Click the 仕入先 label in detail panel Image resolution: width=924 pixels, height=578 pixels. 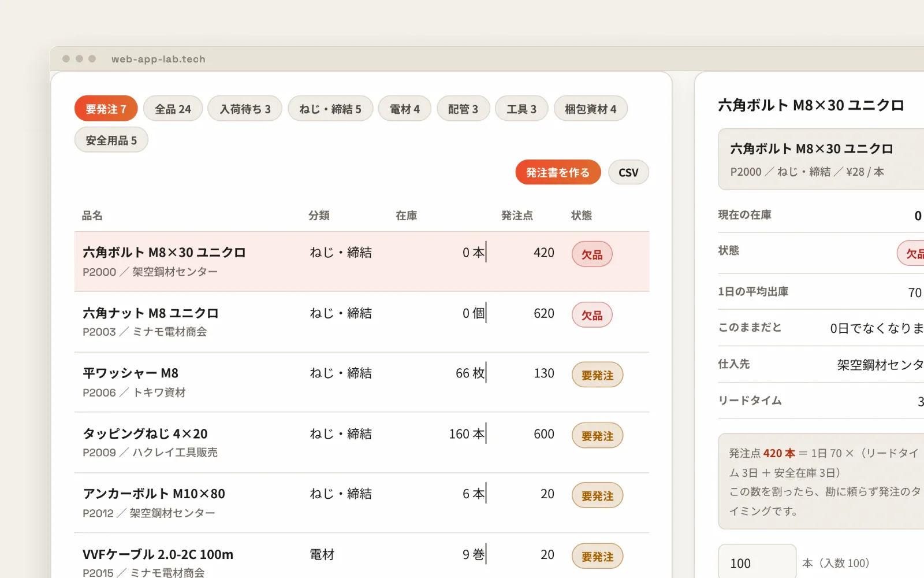(734, 364)
